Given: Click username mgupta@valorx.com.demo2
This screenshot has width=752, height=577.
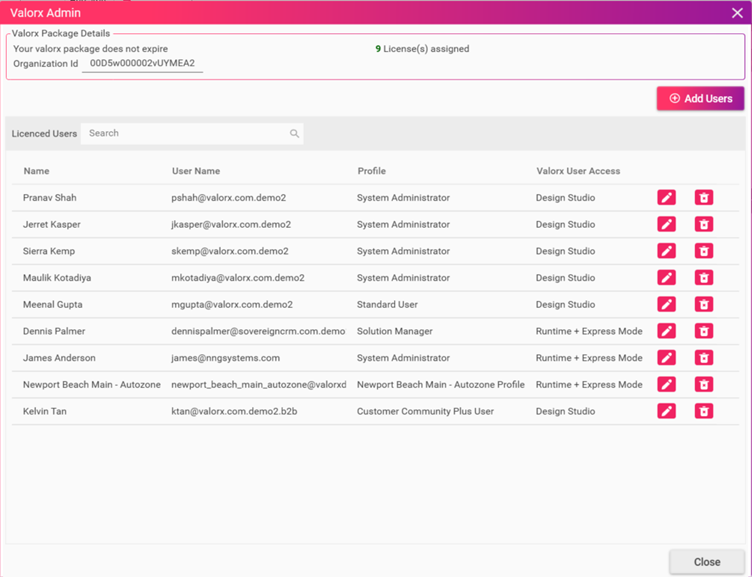Looking at the screenshot, I should [232, 304].
